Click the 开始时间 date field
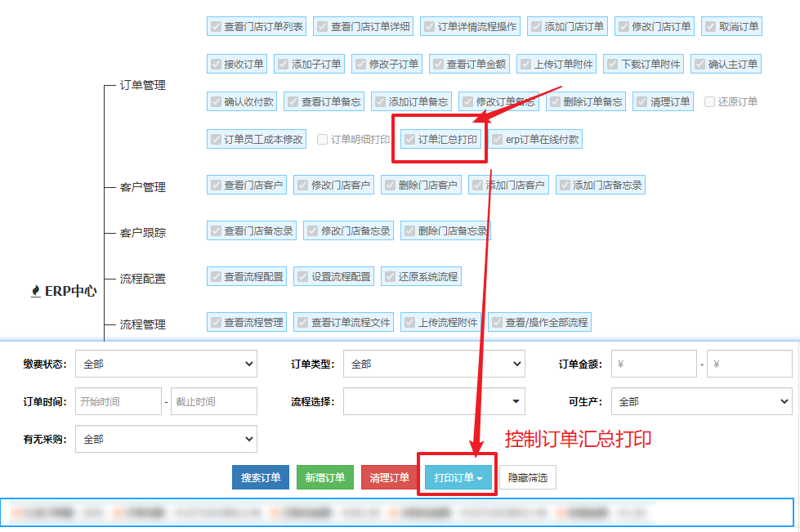Image resolution: width=800 pixels, height=532 pixels. (118, 401)
